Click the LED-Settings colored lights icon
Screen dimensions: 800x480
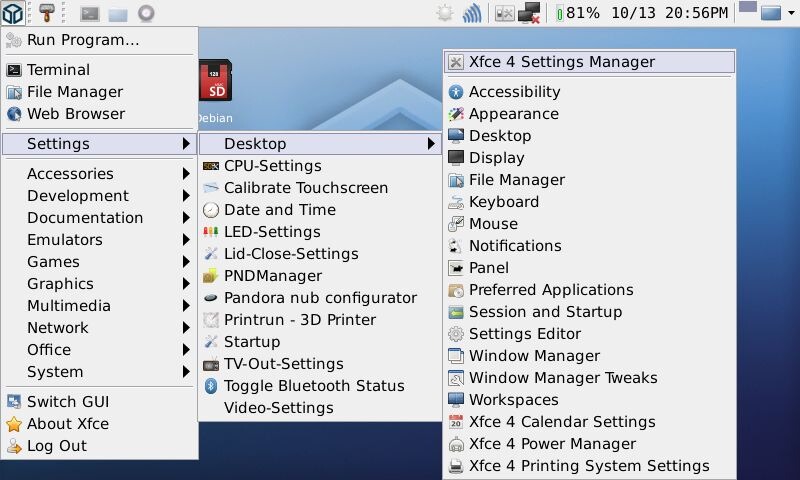click(x=211, y=232)
